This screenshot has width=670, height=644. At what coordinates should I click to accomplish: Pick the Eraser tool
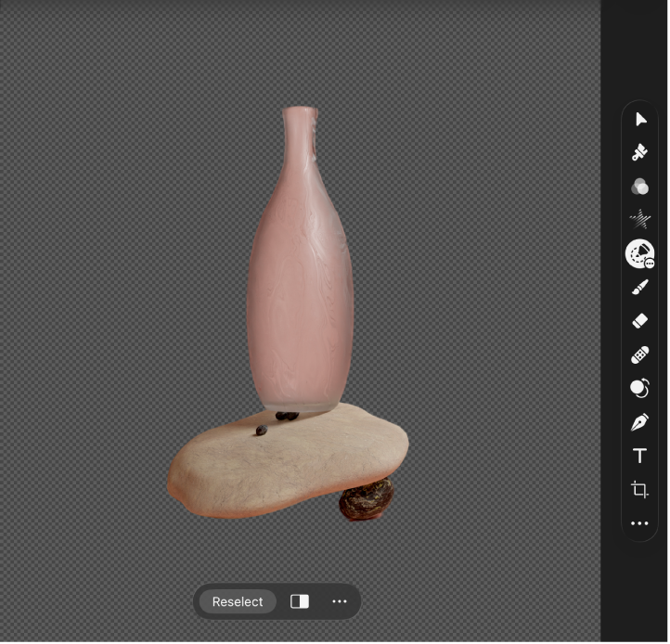click(x=639, y=321)
